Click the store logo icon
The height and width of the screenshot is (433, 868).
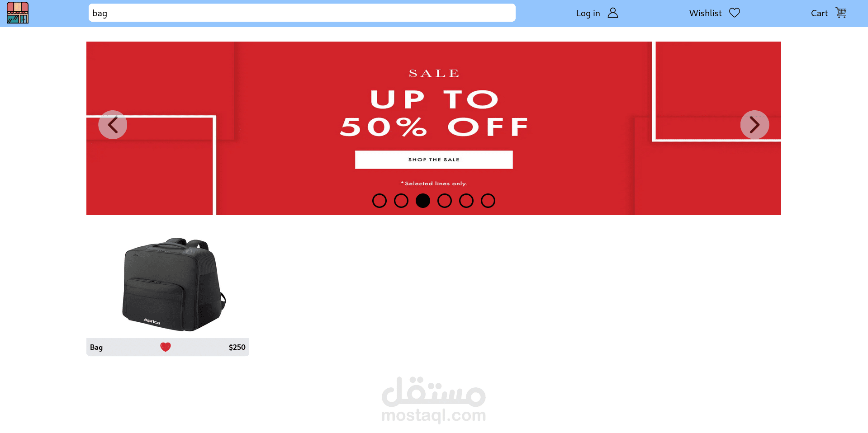18,13
